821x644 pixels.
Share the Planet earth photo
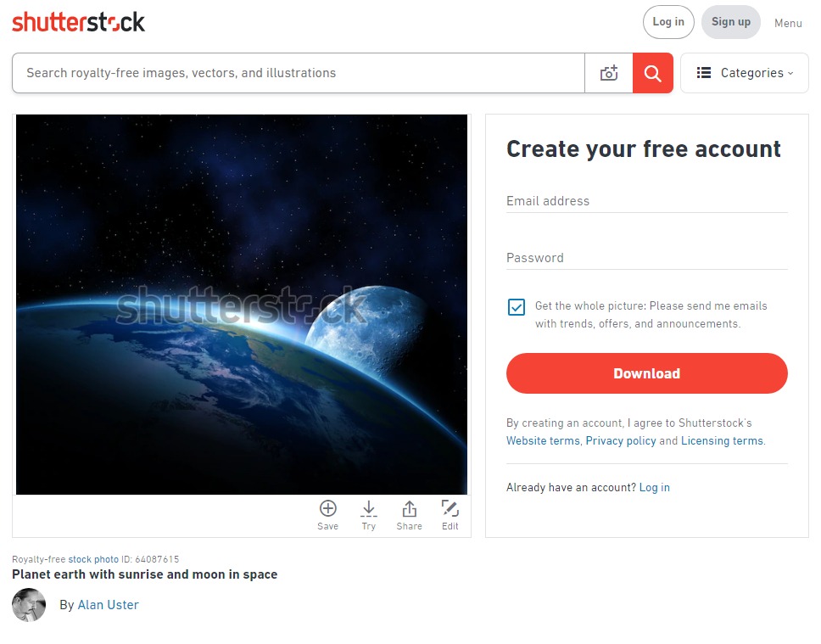409,516
